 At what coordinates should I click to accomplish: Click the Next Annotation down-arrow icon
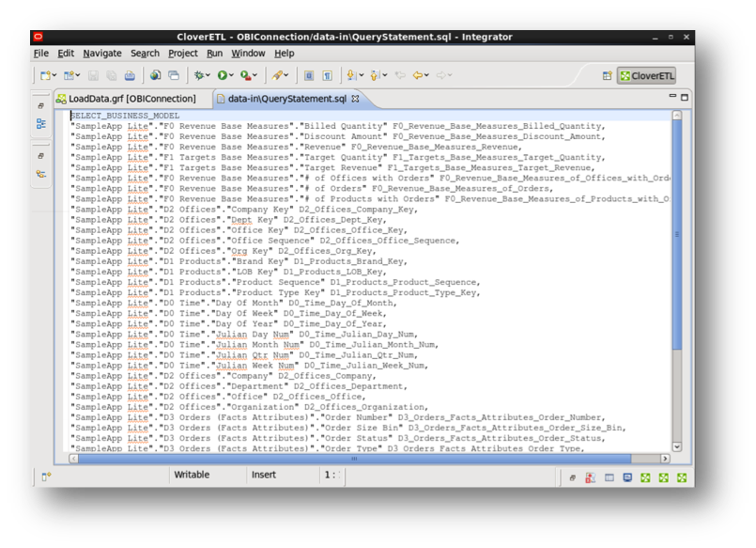[x=351, y=75]
